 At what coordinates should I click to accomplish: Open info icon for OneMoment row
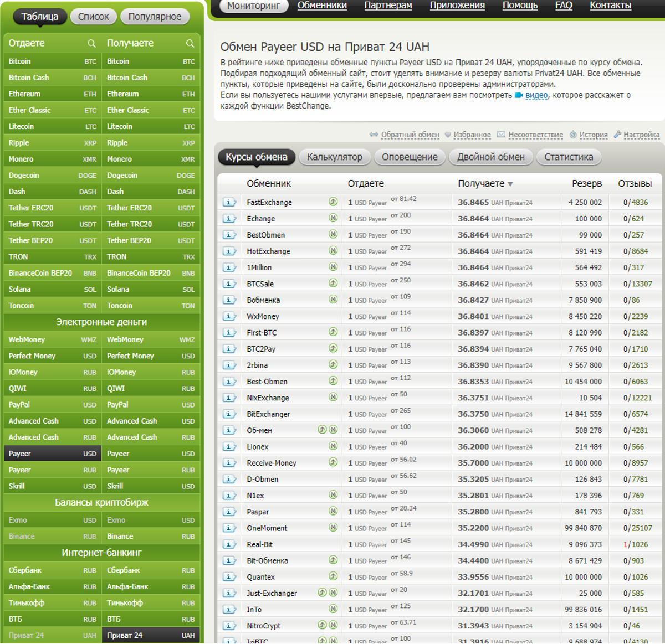pos(229,528)
